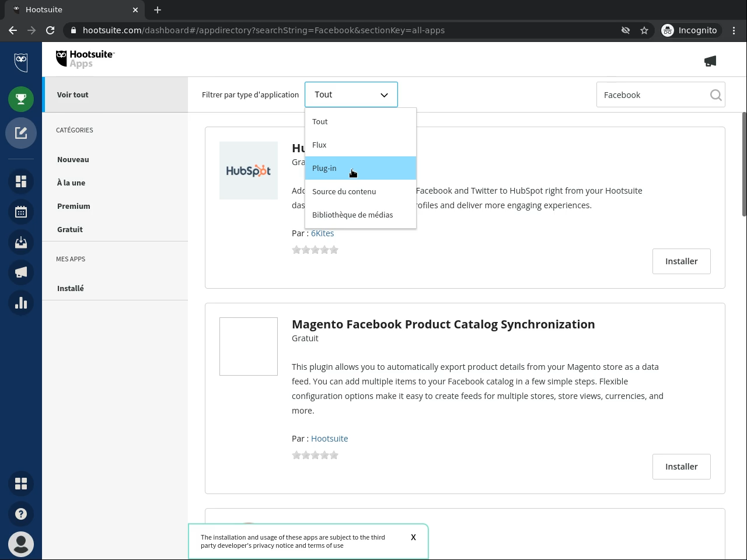Click the help question mark icon
Screen dimensions: 747x560
pos(21,514)
